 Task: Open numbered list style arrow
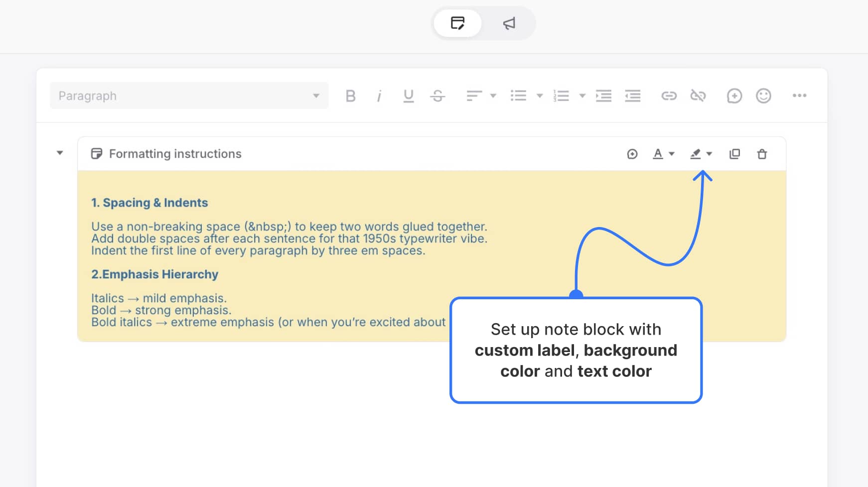click(x=582, y=96)
